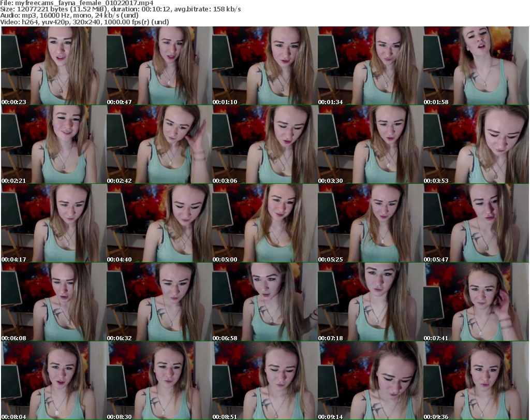Image resolution: width=530 pixels, height=420 pixels.
Task: Open the thumbnail stamped 00:02:21
Action: [54, 144]
